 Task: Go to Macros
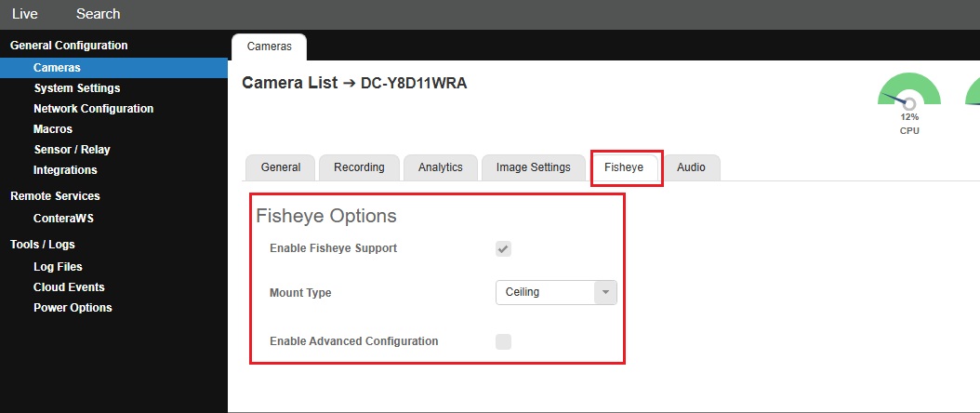coord(53,129)
